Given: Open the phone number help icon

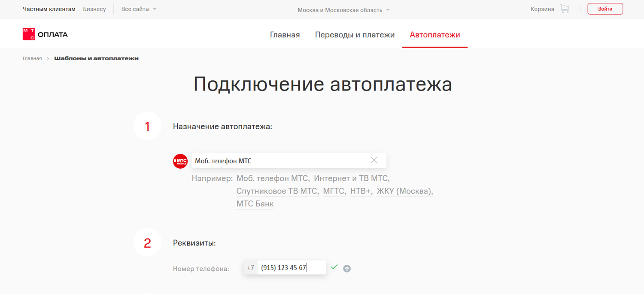Looking at the screenshot, I should pyautogui.click(x=347, y=269).
